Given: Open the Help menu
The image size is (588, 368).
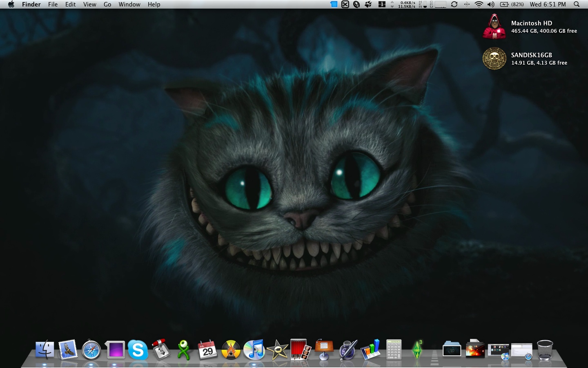Looking at the screenshot, I should [154, 4].
